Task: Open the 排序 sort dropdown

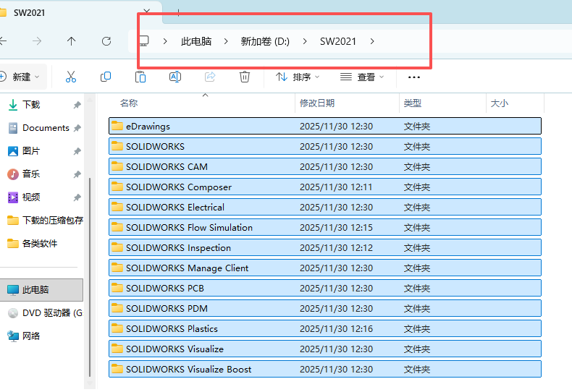Action: tap(298, 77)
